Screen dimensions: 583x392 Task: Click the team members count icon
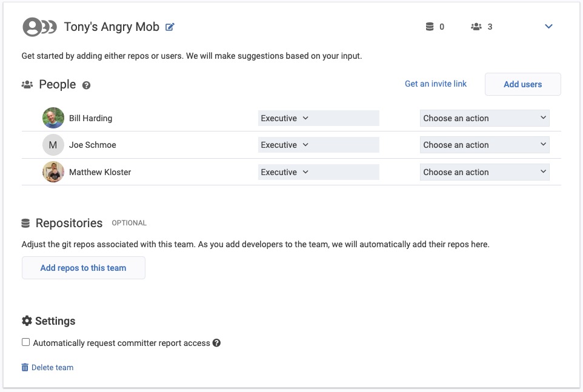[476, 27]
